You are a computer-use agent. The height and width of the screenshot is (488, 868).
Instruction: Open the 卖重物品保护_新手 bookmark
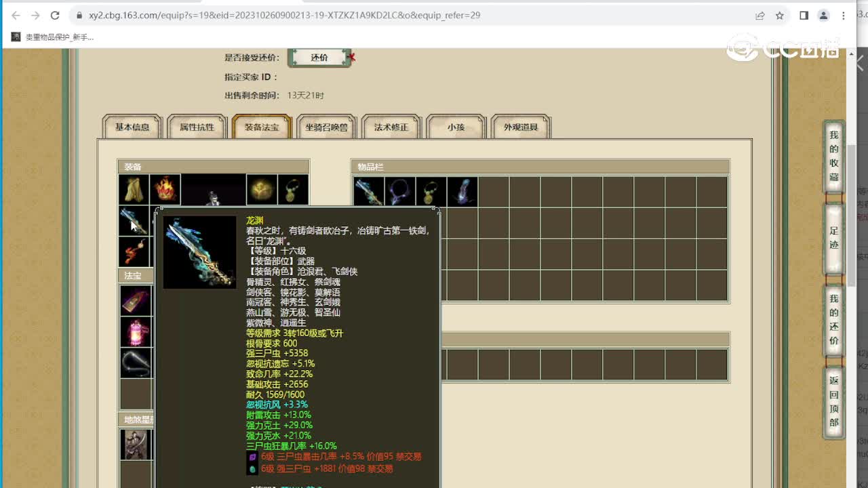click(x=53, y=37)
